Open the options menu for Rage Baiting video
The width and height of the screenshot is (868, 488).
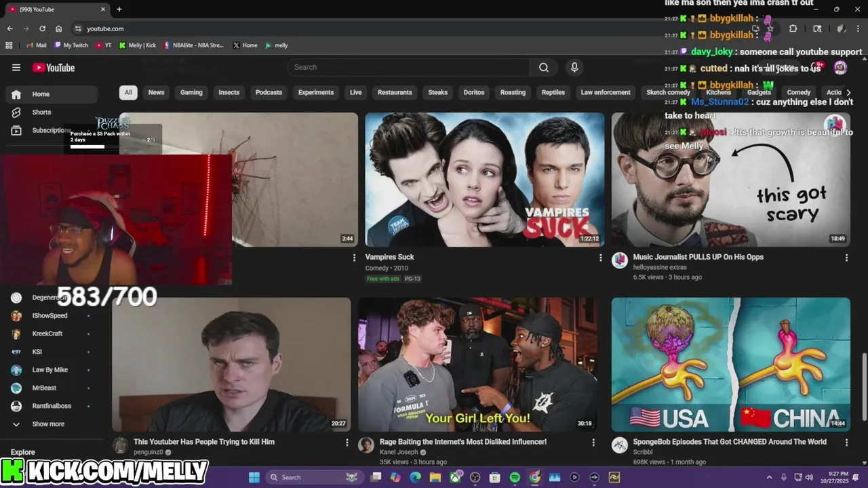coord(593,442)
